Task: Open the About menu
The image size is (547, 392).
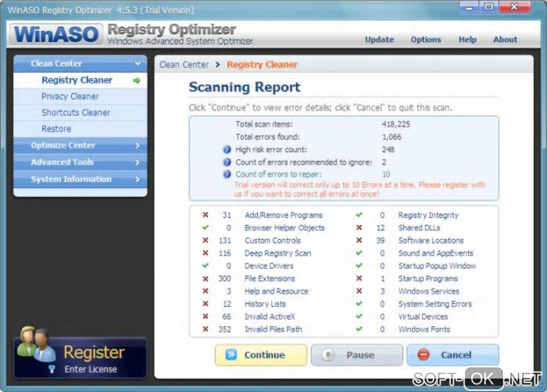Action: 505,39
